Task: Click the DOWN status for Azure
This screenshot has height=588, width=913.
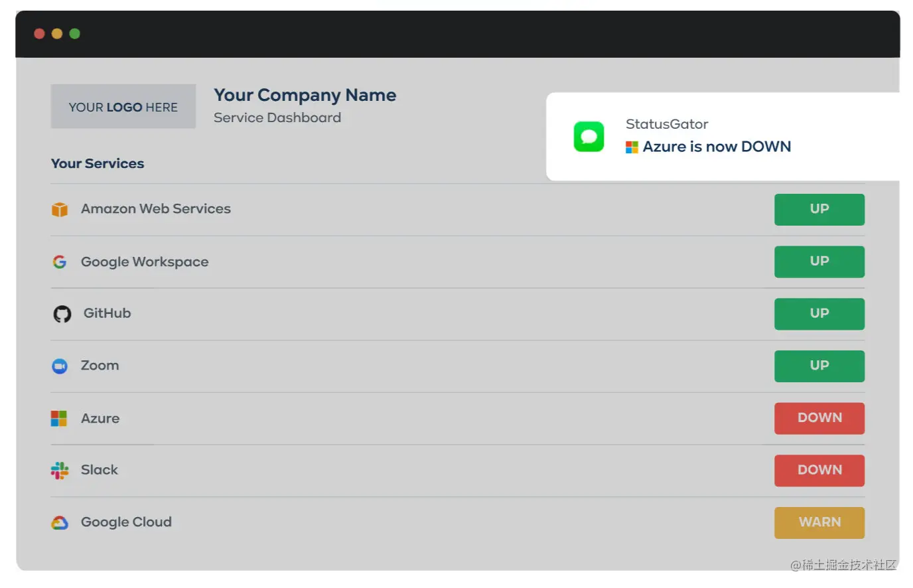Action: (x=819, y=418)
